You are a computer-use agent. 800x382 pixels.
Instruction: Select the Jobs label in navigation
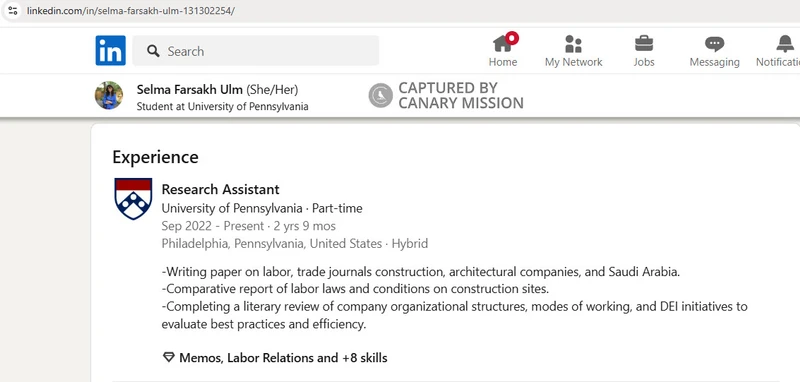[x=644, y=62]
